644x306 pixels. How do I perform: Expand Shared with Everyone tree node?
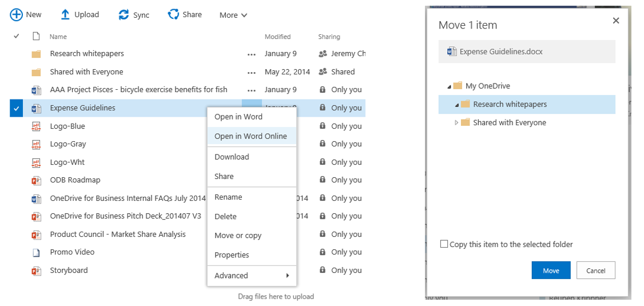point(456,123)
